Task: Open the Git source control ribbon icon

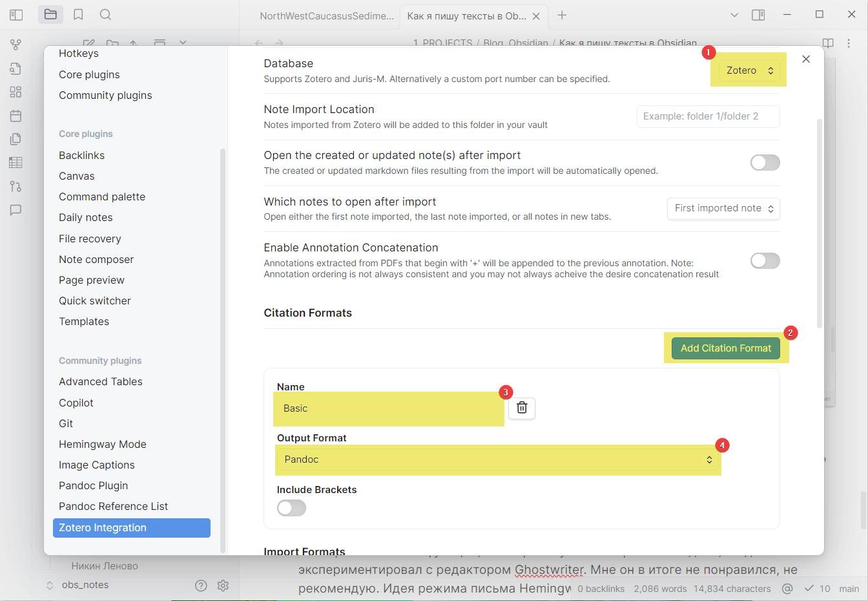Action: tap(15, 186)
